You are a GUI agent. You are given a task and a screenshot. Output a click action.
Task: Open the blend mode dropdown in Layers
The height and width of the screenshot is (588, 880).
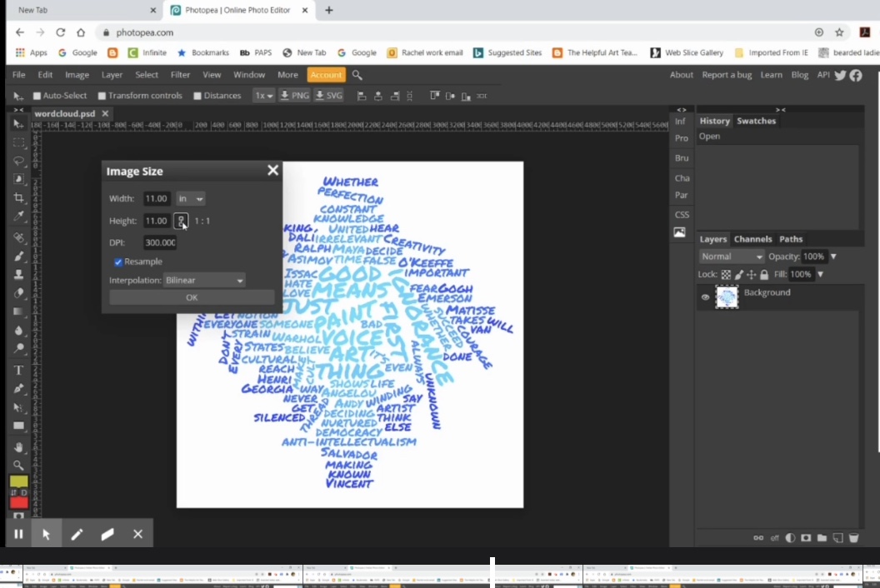[x=731, y=257]
